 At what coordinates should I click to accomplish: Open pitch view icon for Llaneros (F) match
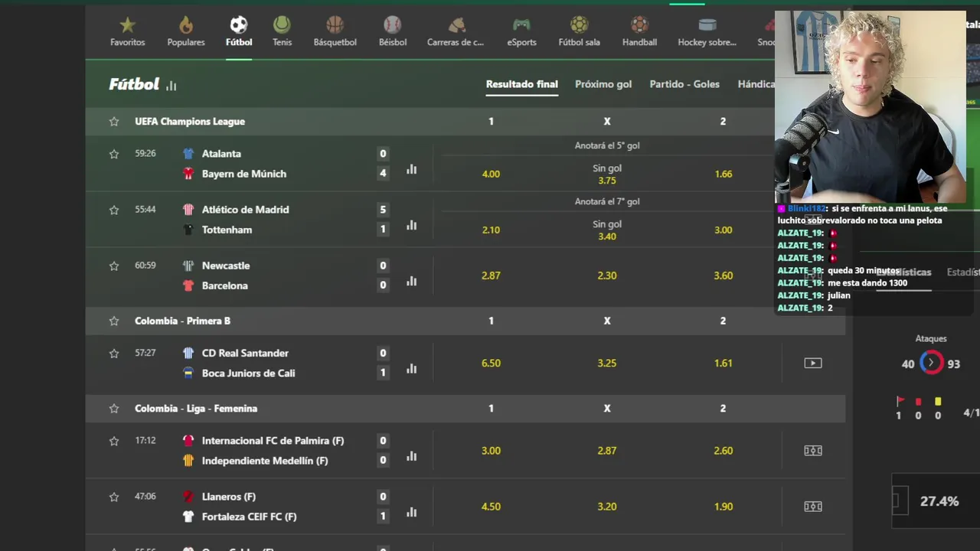point(812,506)
